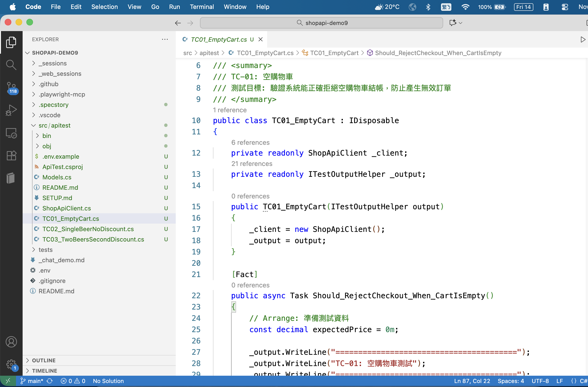Open Run and Debug view
The image size is (588, 387).
(11, 110)
